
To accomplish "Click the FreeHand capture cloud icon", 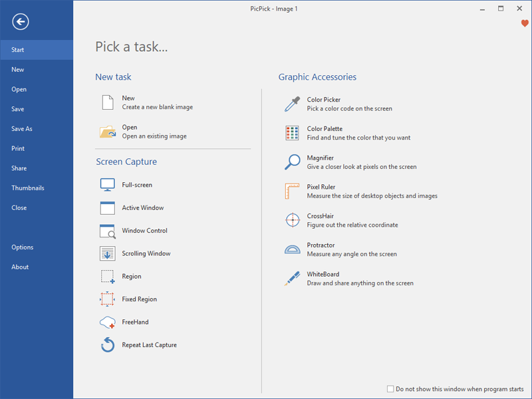I will [108, 323].
